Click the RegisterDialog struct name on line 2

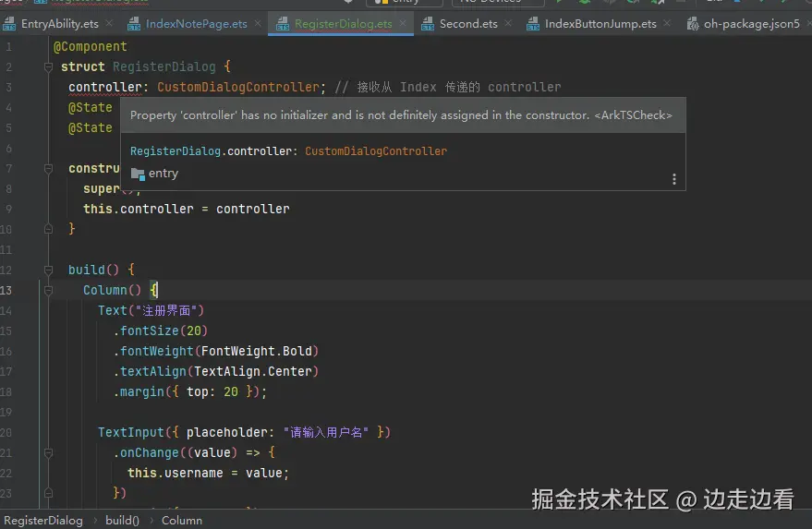pyautogui.click(x=164, y=66)
